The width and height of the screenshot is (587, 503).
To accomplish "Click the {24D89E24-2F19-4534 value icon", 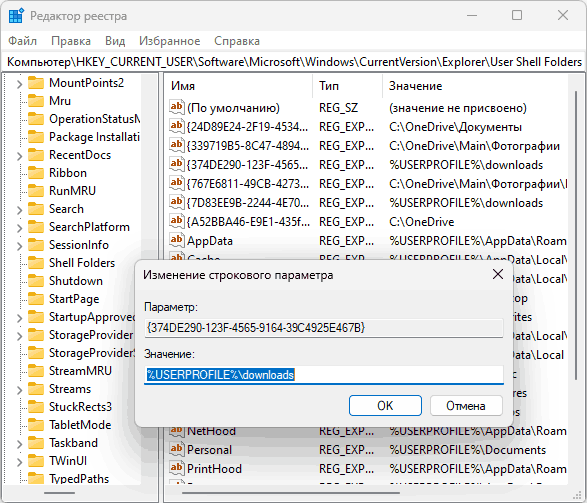I will point(177,126).
